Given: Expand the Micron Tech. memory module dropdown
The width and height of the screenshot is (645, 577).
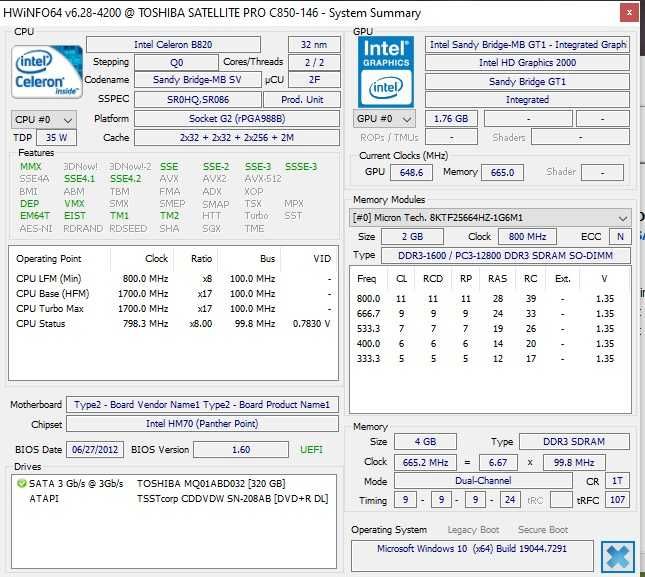Looking at the screenshot, I should tap(490, 218).
